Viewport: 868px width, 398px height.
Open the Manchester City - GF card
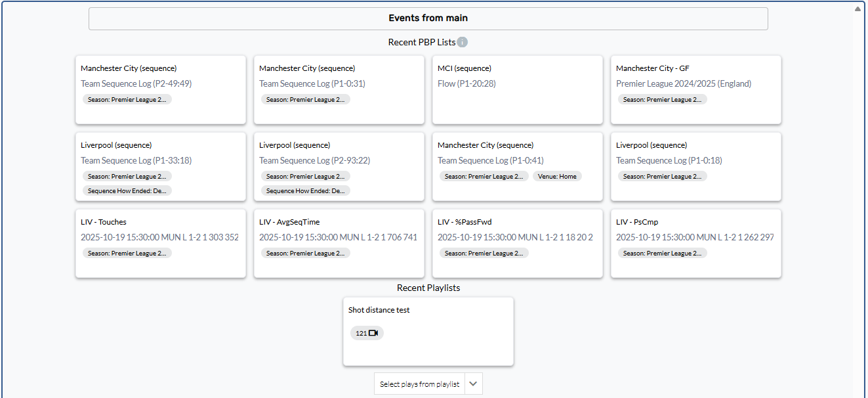(696, 89)
